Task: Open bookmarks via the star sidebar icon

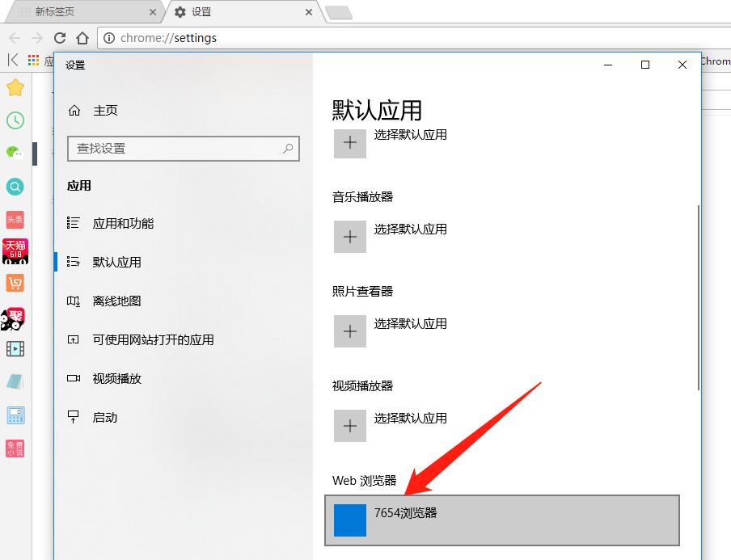Action: point(15,87)
